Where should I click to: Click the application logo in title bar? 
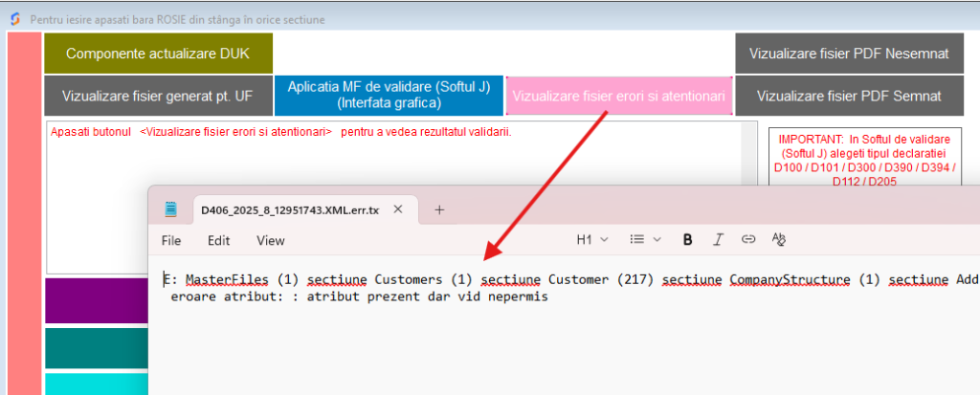point(13,18)
